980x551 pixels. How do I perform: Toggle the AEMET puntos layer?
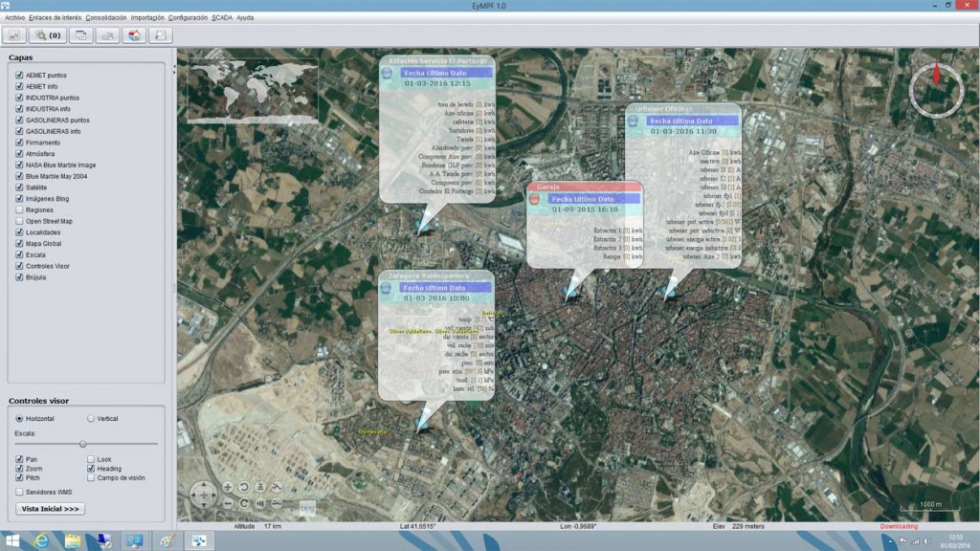click(19, 75)
